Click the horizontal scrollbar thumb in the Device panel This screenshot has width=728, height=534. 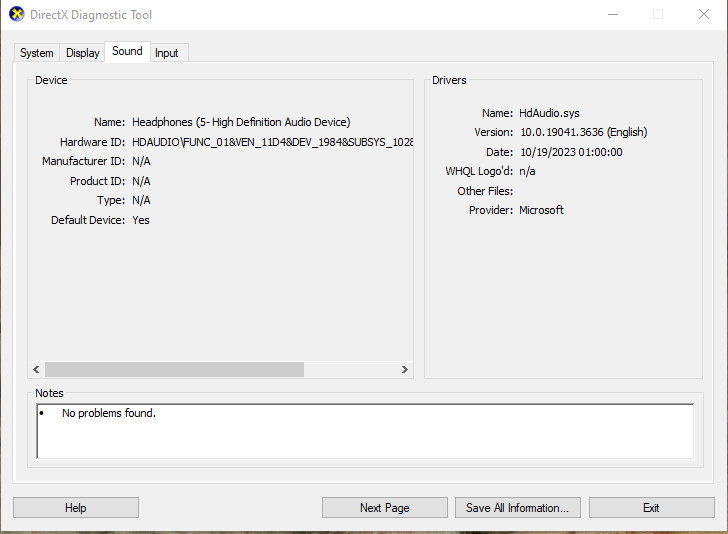pos(173,369)
